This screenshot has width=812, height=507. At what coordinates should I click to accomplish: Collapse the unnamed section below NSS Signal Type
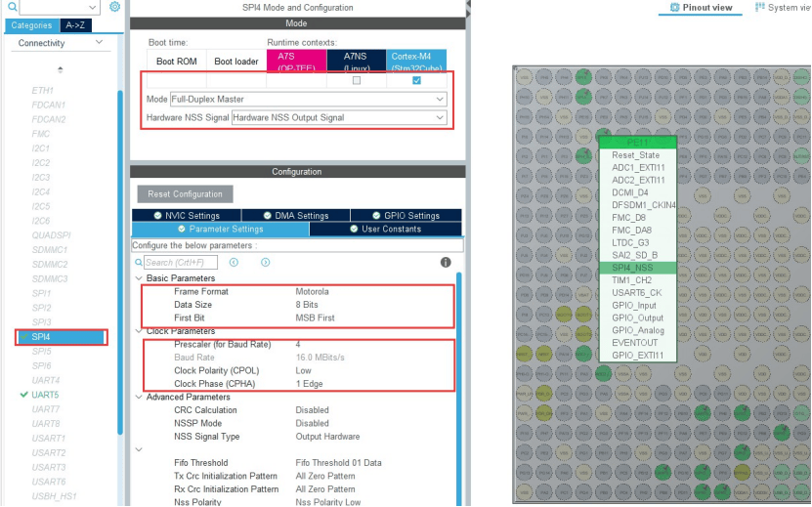[139, 449]
